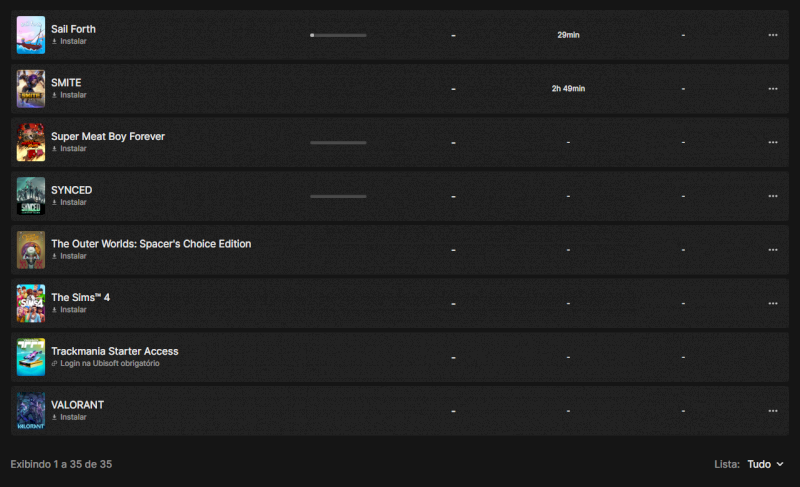Open The Outer Worlds: Spacer's Choice Edition title
800x487 pixels.
click(151, 243)
